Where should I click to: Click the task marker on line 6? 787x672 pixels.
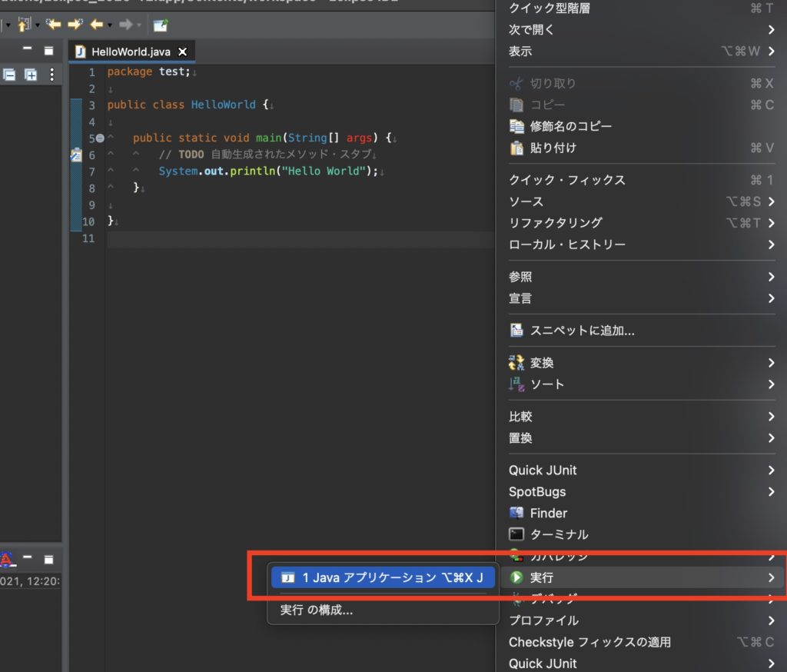[x=76, y=155]
